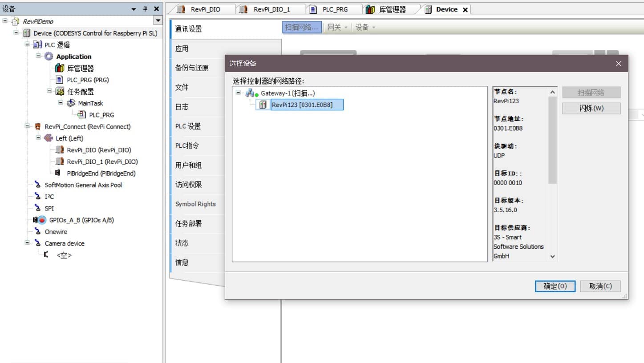The width and height of the screenshot is (644, 363).
Task: Collapse the Left (Left) tree node
Action: coord(38,138)
